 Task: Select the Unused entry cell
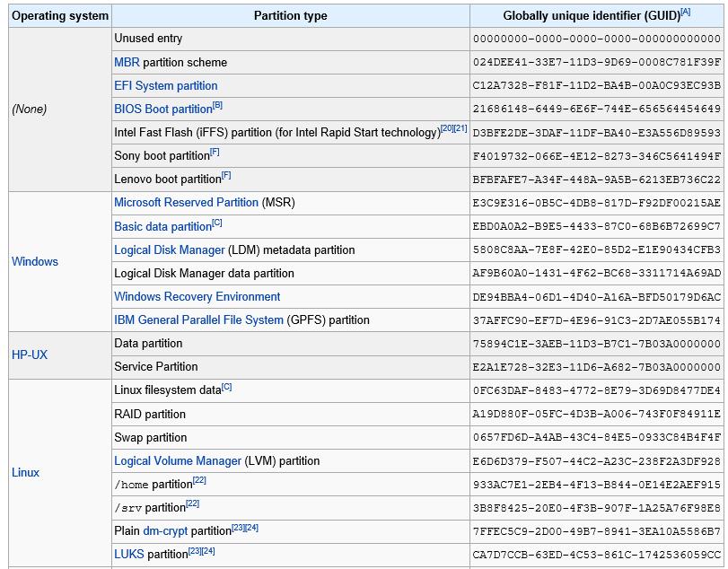pyautogui.click(x=291, y=39)
